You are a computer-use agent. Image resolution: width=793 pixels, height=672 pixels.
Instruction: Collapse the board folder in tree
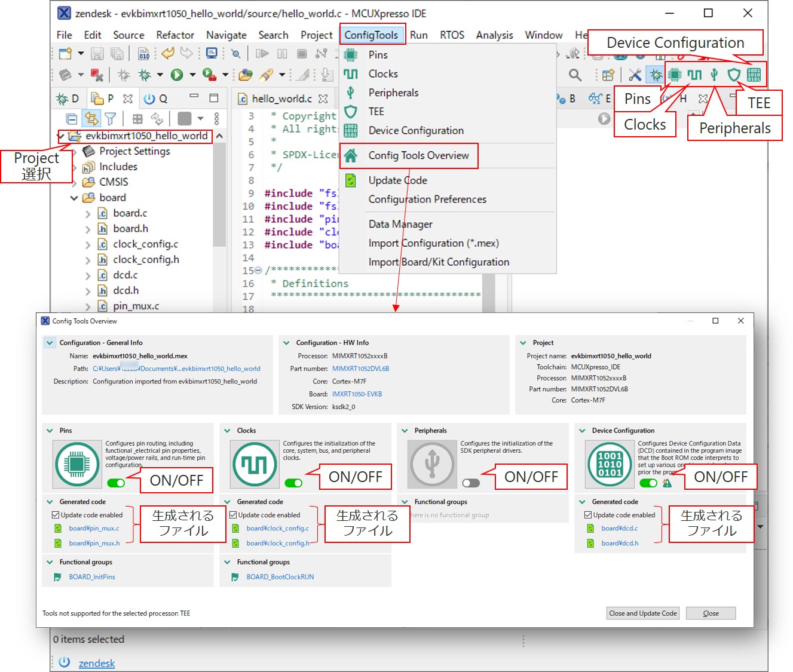coord(74,198)
